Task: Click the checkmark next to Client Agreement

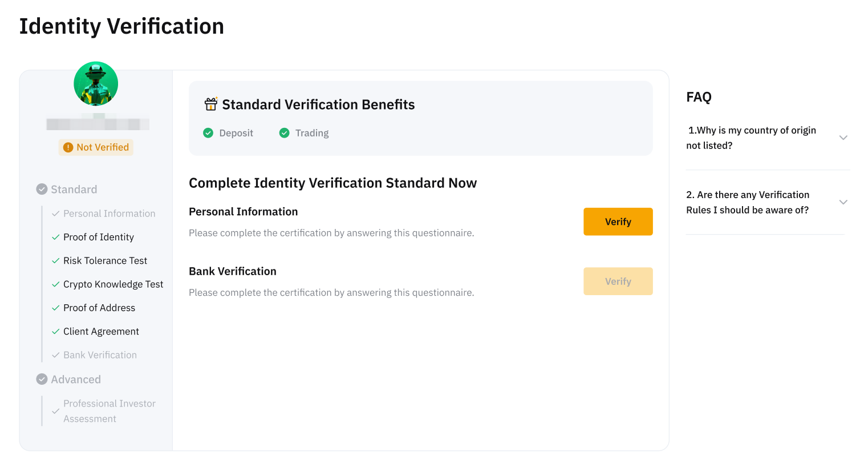Action: click(55, 331)
